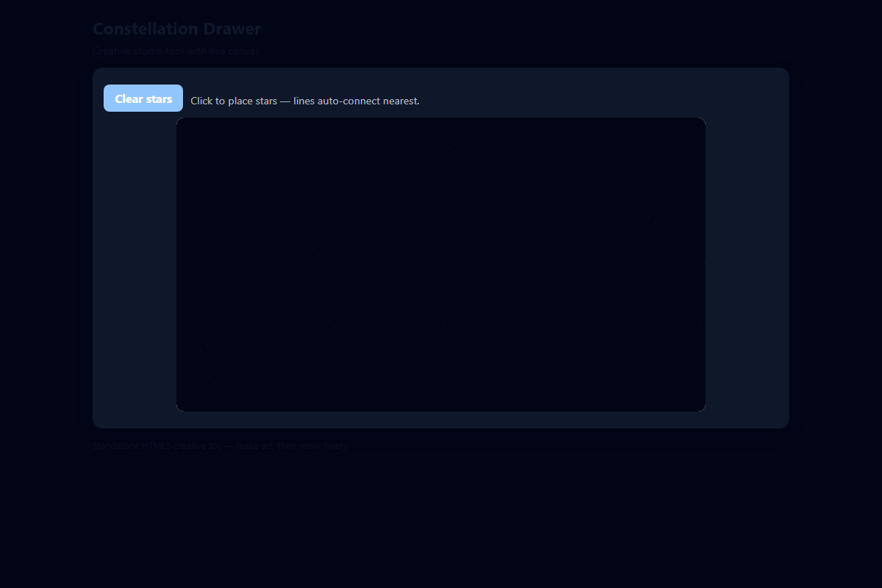Image resolution: width=882 pixels, height=588 pixels.
Task: Click the Clear stars button
Action: [143, 98]
